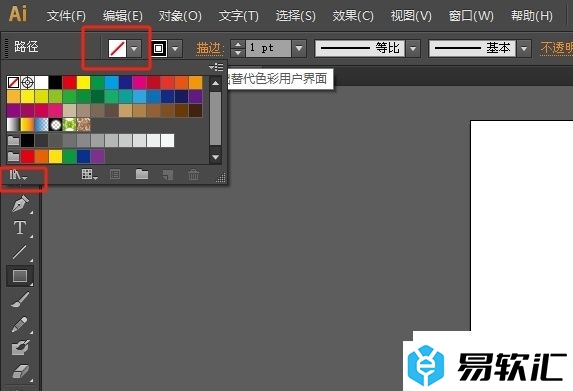The width and height of the screenshot is (573, 391).
Task: Open the 文字(T) menu
Action: click(238, 16)
